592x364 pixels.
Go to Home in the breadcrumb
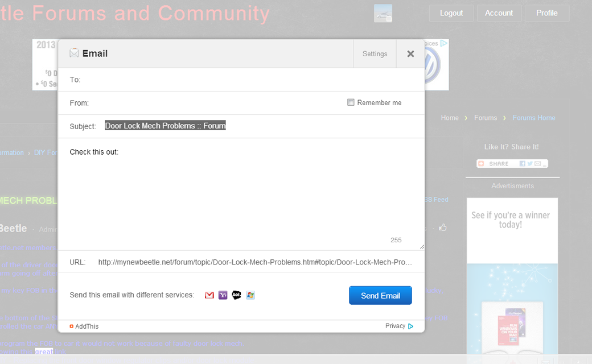coord(450,118)
